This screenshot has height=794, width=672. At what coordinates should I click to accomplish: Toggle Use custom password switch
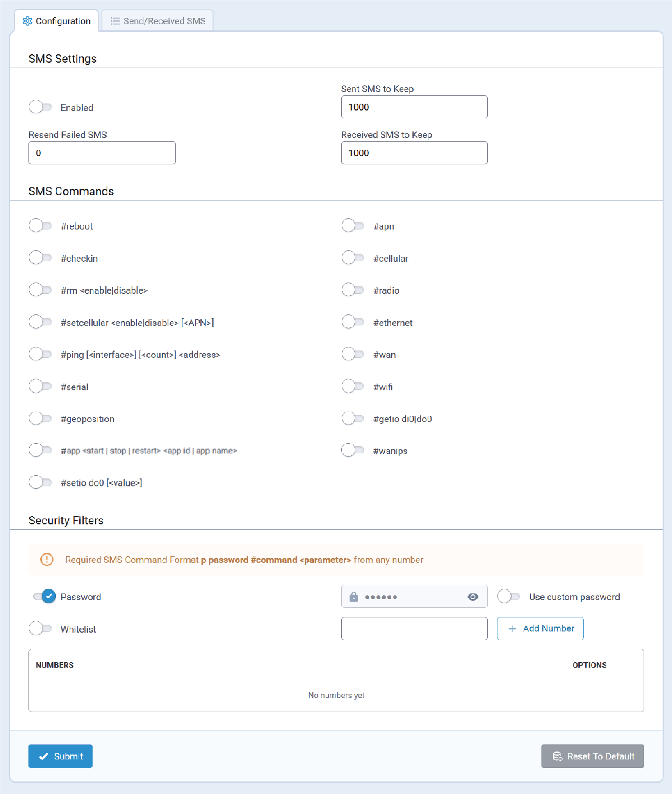pyautogui.click(x=508, y=596)
